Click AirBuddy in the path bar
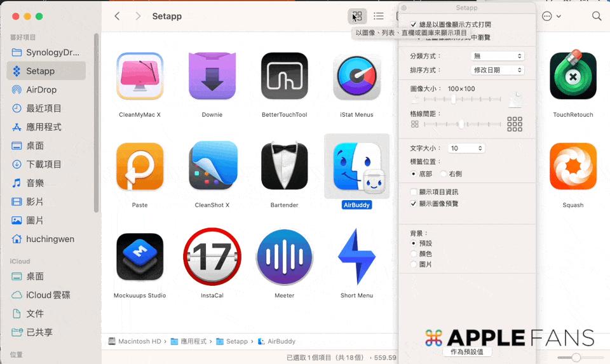Image resolution: width=610 pixels, height=364 pixels. [276, 341]
